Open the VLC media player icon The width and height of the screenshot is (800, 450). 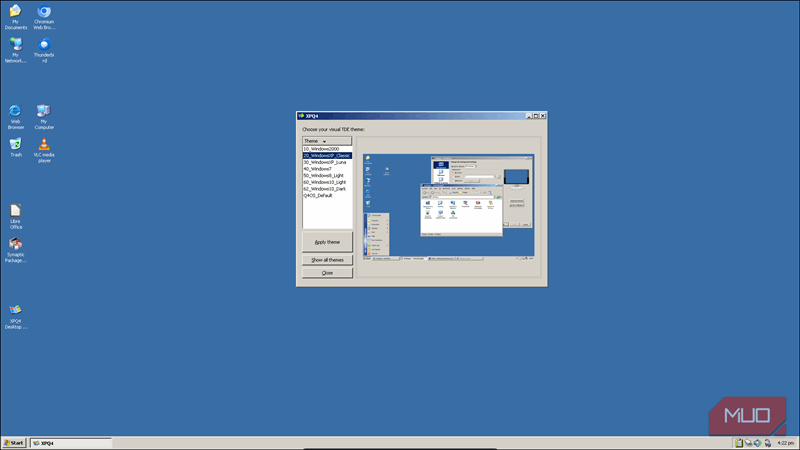(x=44, y=144)
